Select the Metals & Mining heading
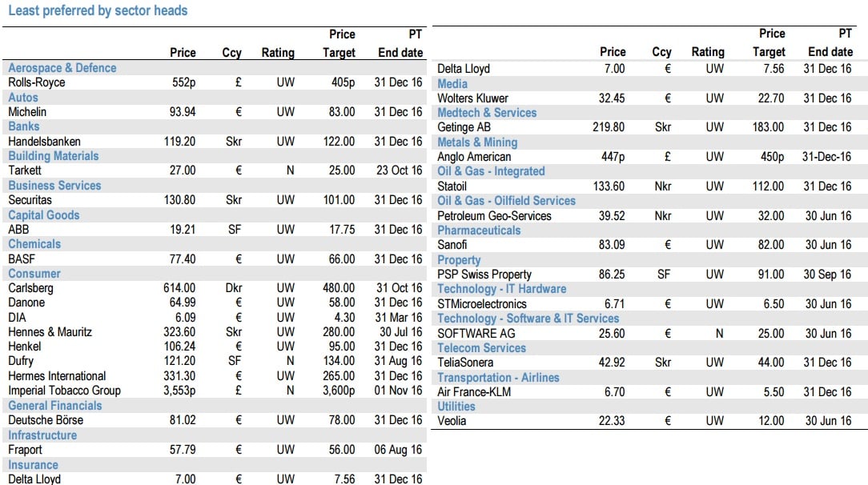868x485 pixels. pos(477,142)
